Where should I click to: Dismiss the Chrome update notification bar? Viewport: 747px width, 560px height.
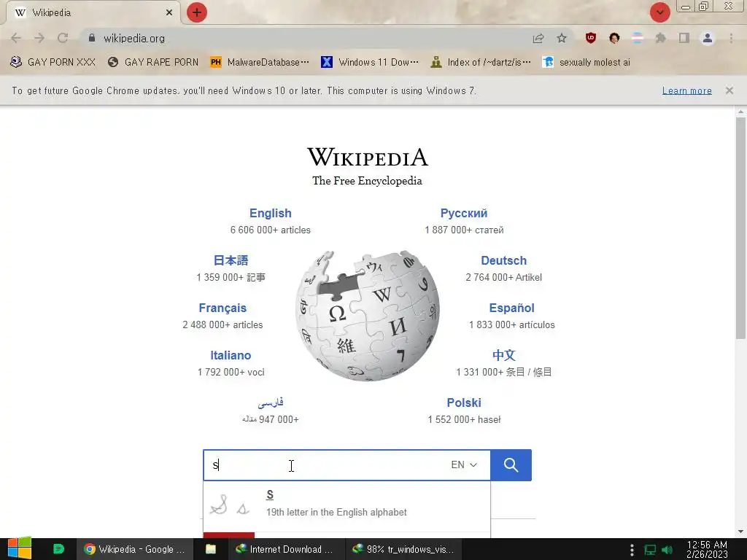tap(729, 90)
